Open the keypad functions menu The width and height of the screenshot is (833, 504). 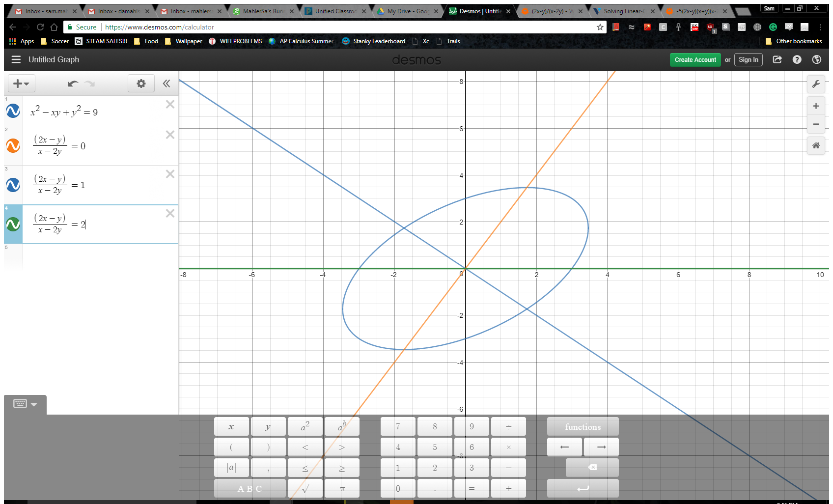(583, 426)
